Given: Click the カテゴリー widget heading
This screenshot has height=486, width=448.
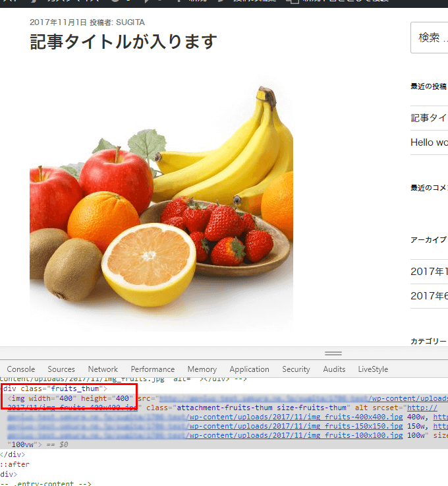Looking at the screenshot, I should pos(428,341).
